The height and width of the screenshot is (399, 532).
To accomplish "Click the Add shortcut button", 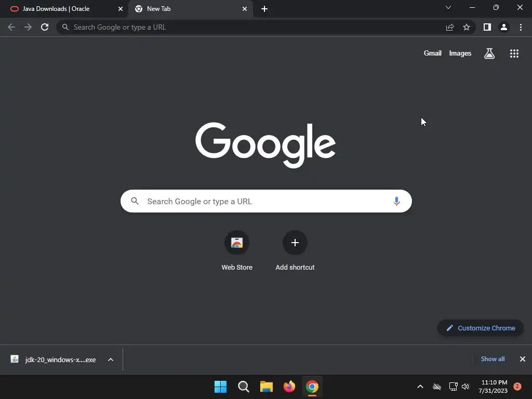I will [295, 251].
